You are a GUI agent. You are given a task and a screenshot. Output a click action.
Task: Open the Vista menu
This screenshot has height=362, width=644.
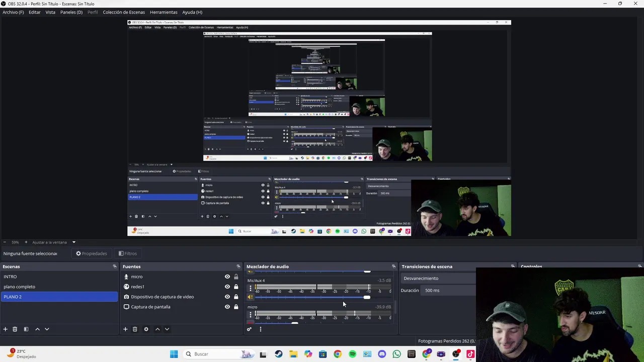[50, 12]
